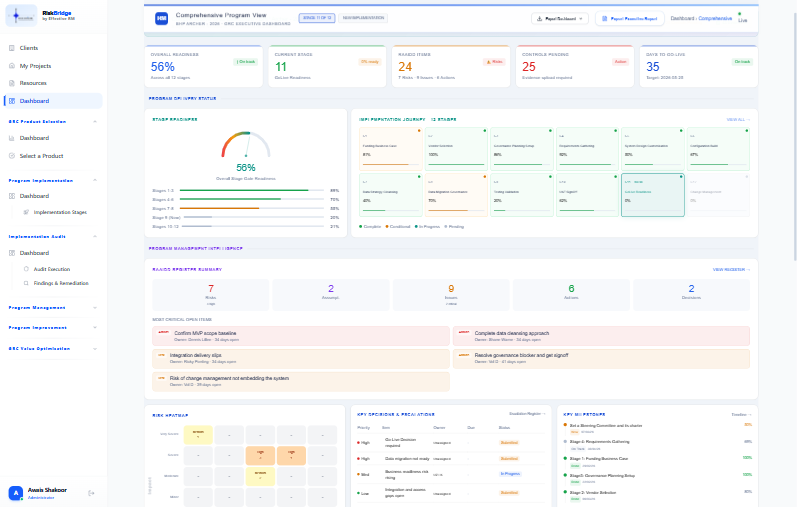Image resolution: width=797 pixels, height=507 pixels.
Task: Open the Funding/Business Case stage card
Action: [390, 149]
